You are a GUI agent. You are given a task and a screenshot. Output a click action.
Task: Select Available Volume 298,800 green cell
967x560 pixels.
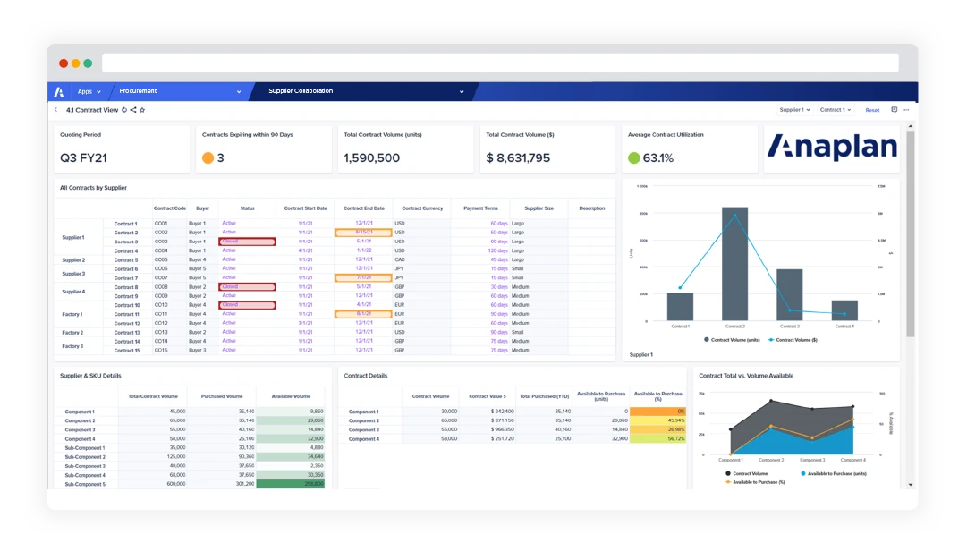point(291,484)
